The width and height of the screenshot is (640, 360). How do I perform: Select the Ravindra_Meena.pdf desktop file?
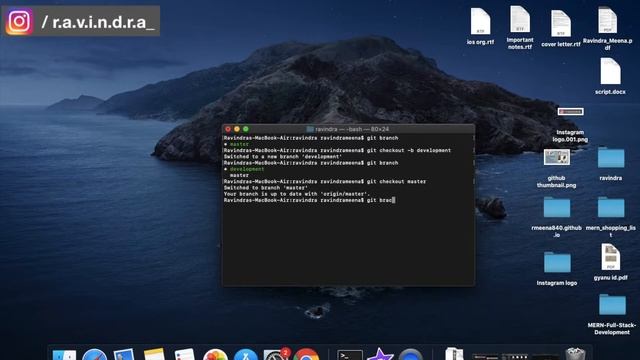point(607,29)
